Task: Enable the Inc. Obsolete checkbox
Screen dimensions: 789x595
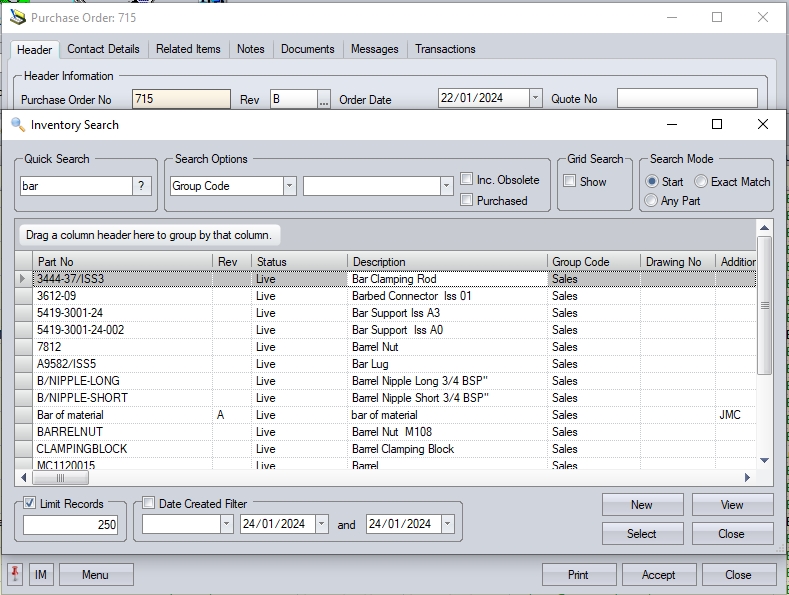Action: coord(467,180)
